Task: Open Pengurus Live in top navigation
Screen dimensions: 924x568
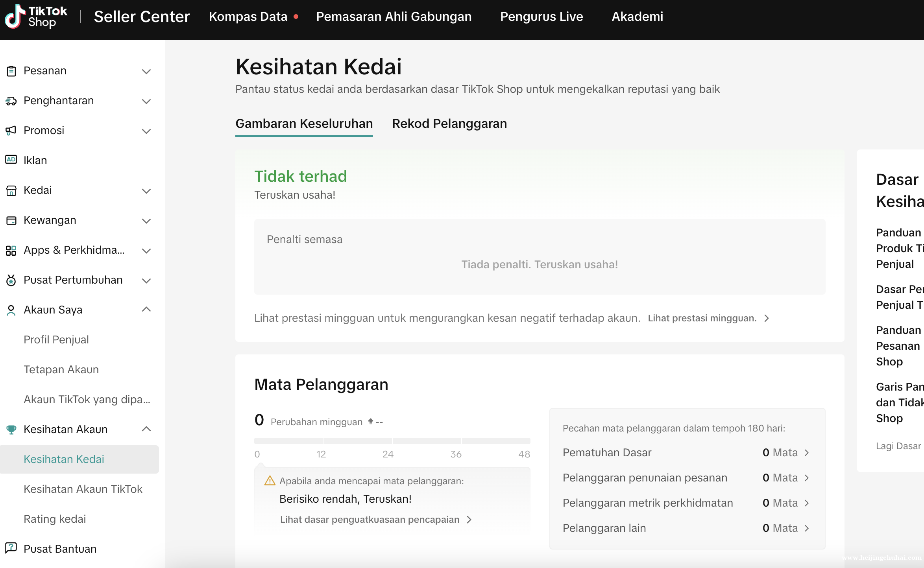Action: [541, 17]
